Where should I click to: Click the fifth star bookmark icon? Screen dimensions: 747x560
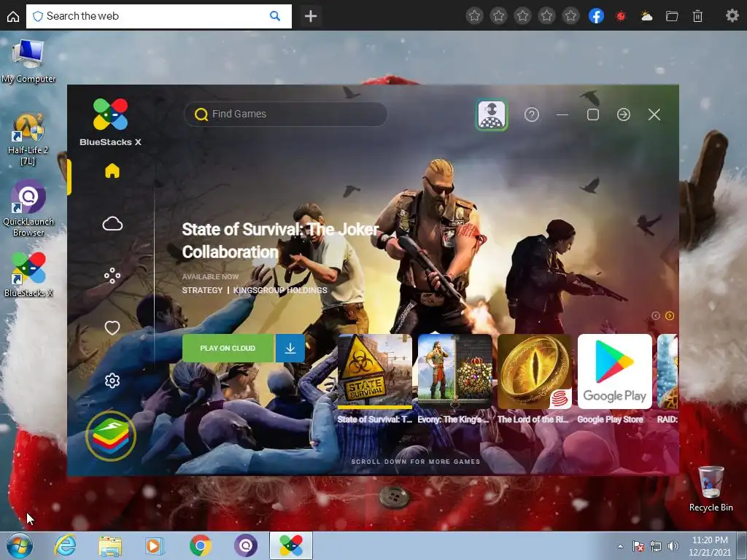coord(571,16)
